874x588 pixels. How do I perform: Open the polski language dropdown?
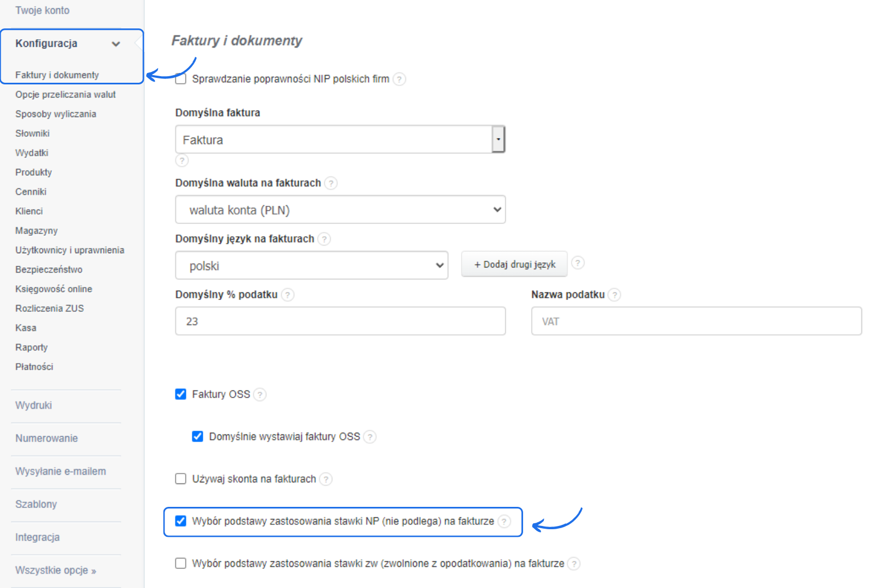click(x=312, y=266)
